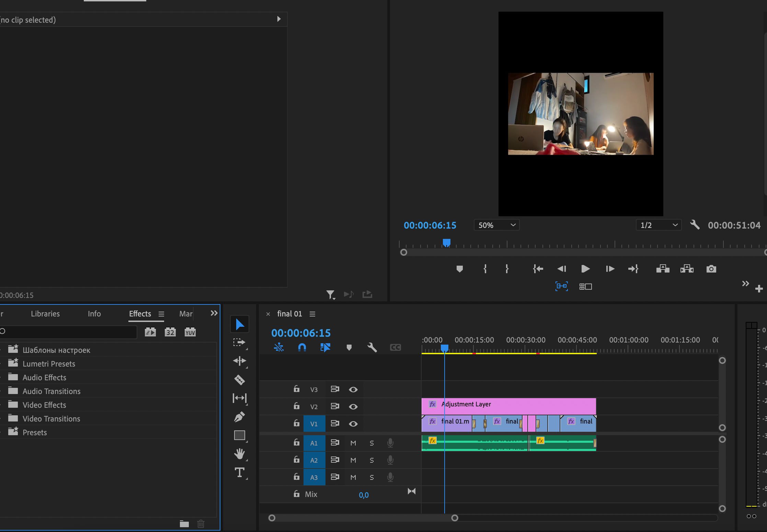Select the Hand tool

[239, 454]
